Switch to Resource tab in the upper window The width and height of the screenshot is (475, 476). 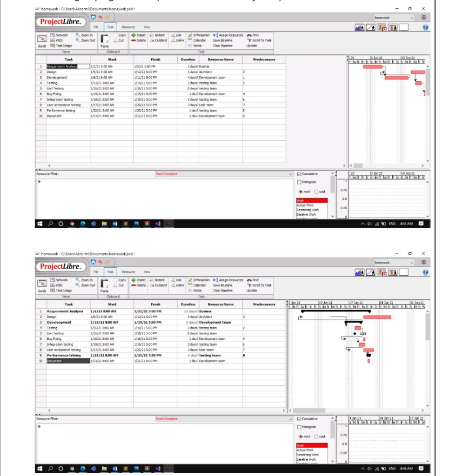pyautogui.click(x=128, y=27)
